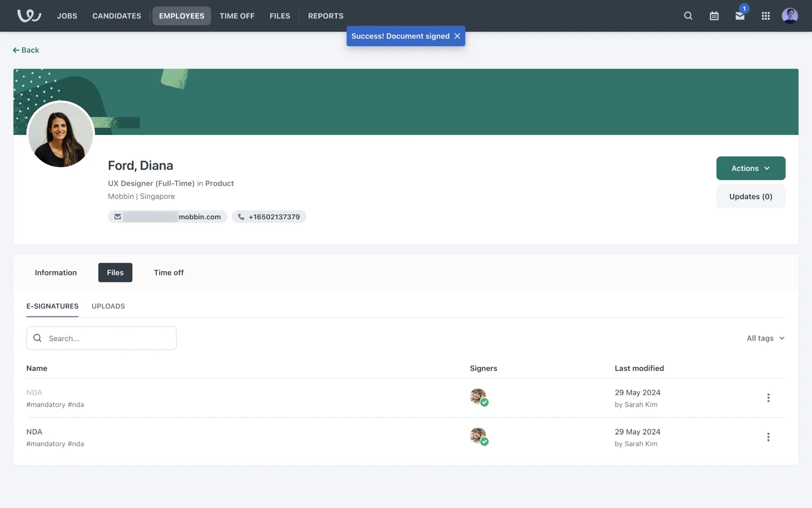Expand the Actions dropdown button
Image resolution: width=812 pixels, height=508 pixels.
[751, 168]
